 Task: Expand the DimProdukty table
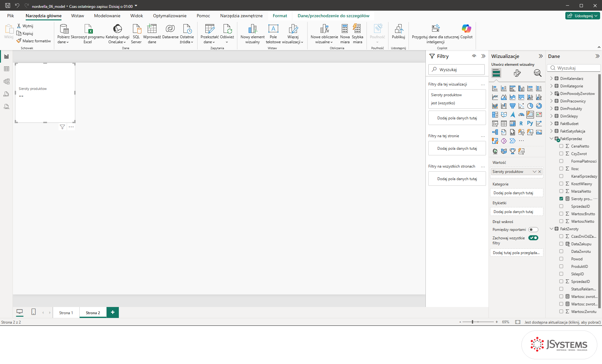pyautogui.click(x=552, y=108)
